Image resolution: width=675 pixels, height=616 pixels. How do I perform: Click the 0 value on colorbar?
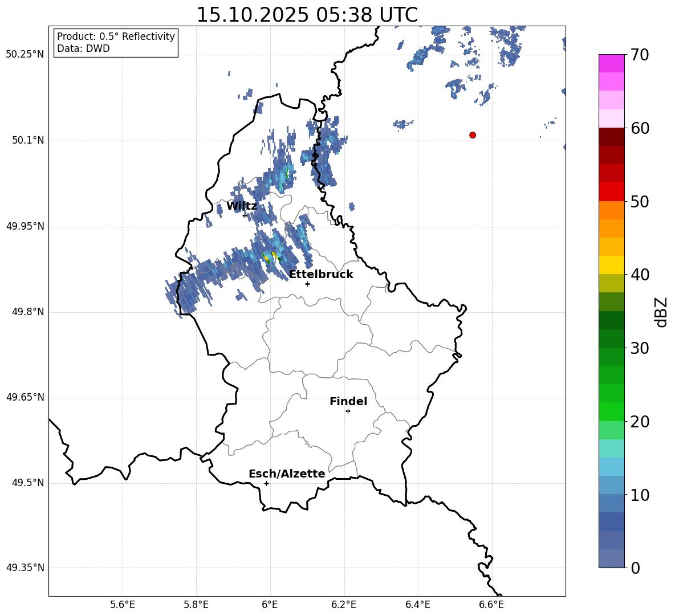tap(635, 568)
